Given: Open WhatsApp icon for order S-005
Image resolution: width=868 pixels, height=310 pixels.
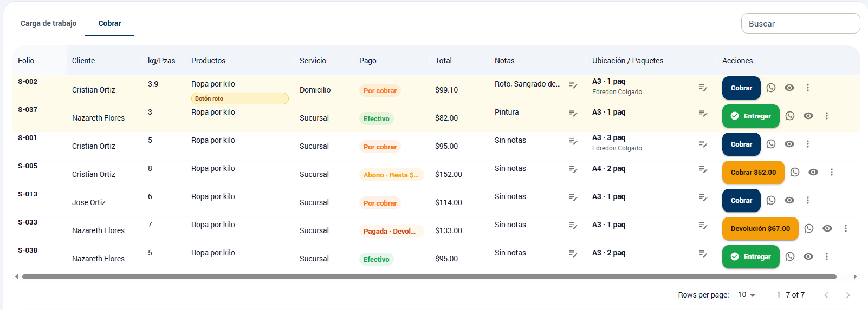Looking at the screenshot, I should (795, 172).
